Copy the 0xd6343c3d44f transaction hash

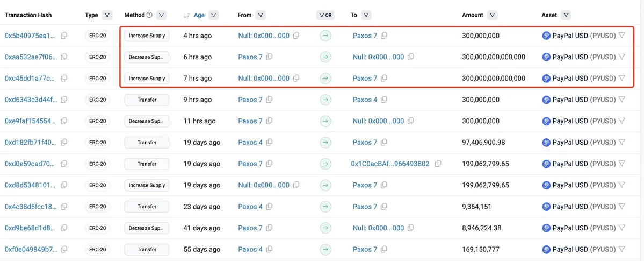pyautogui.click(x=64, y=100)
